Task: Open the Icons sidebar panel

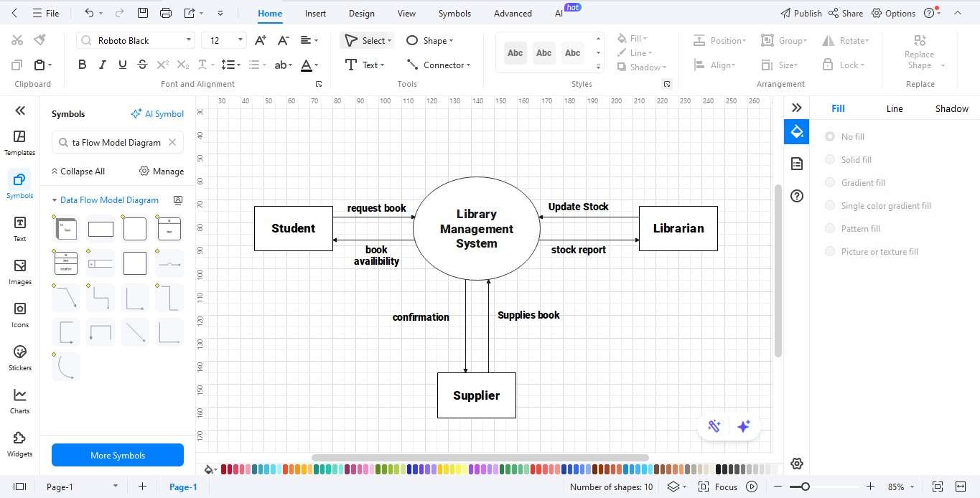Action: click(x=20, y=315)
